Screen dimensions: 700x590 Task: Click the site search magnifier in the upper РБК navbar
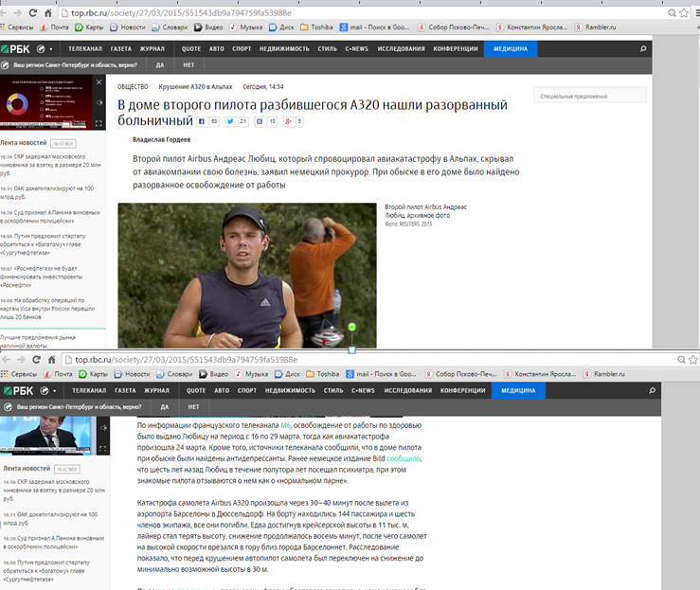coord(643,48)
